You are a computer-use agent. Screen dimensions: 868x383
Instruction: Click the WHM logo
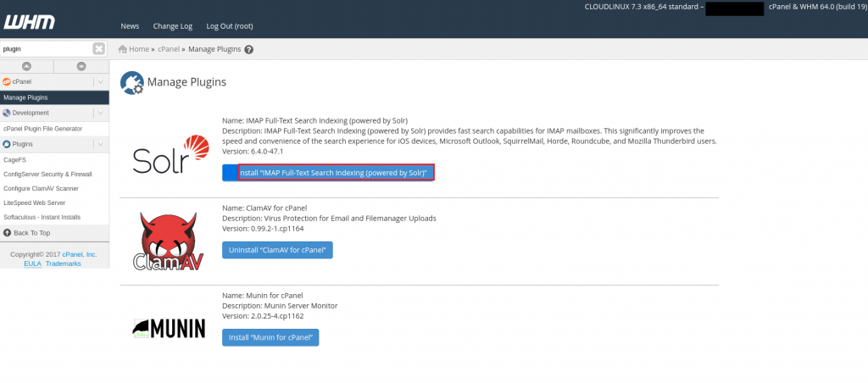(x=30, y=22)
